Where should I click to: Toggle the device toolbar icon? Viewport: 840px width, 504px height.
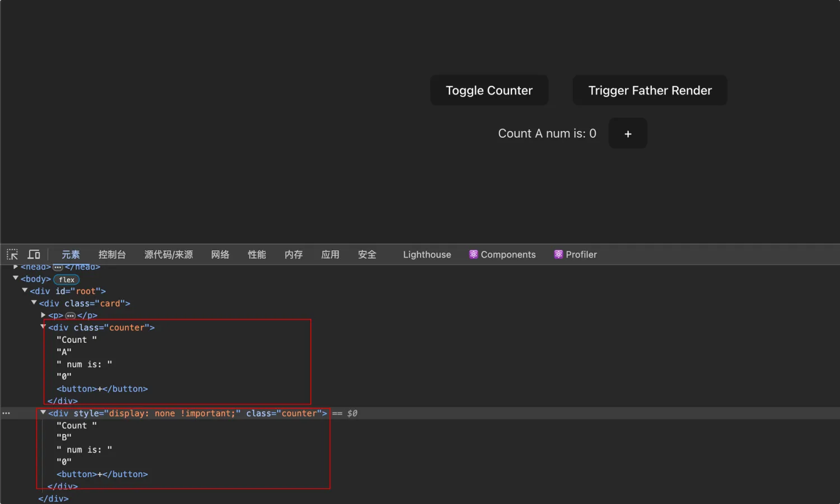click(x=34, y=254)
